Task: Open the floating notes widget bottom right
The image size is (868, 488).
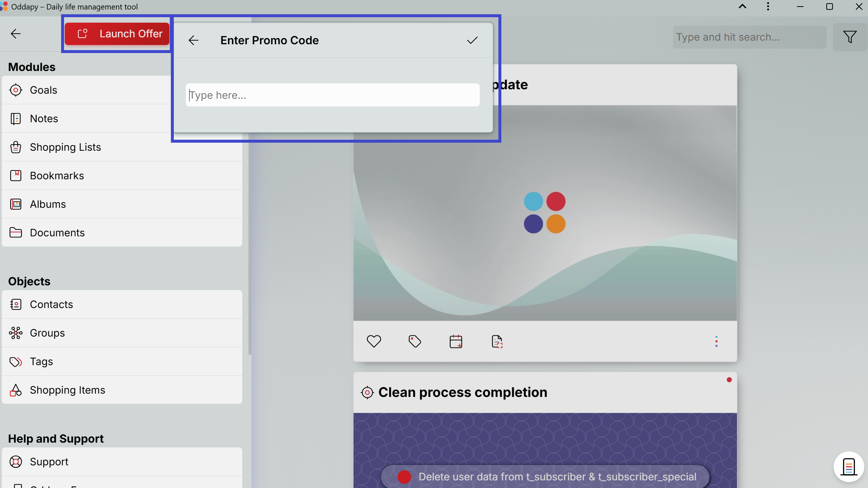Action: [849, 466]
